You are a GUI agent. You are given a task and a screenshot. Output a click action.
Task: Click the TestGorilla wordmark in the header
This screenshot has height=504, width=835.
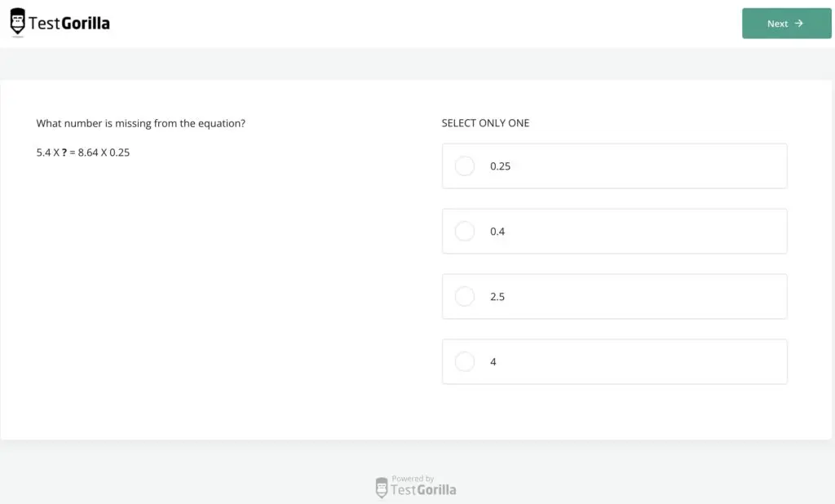(69, 23)
